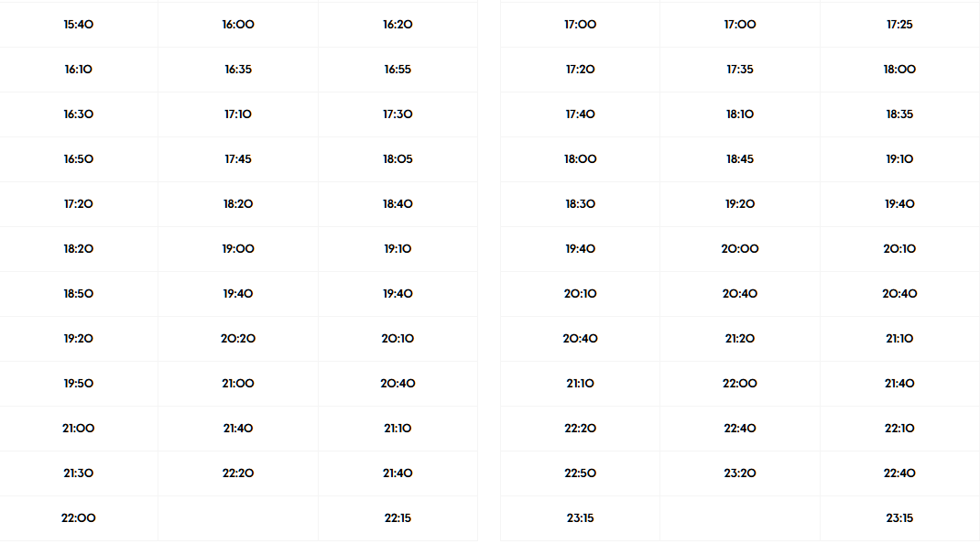Click the 15:40 departure time cell

coord(79,25)
